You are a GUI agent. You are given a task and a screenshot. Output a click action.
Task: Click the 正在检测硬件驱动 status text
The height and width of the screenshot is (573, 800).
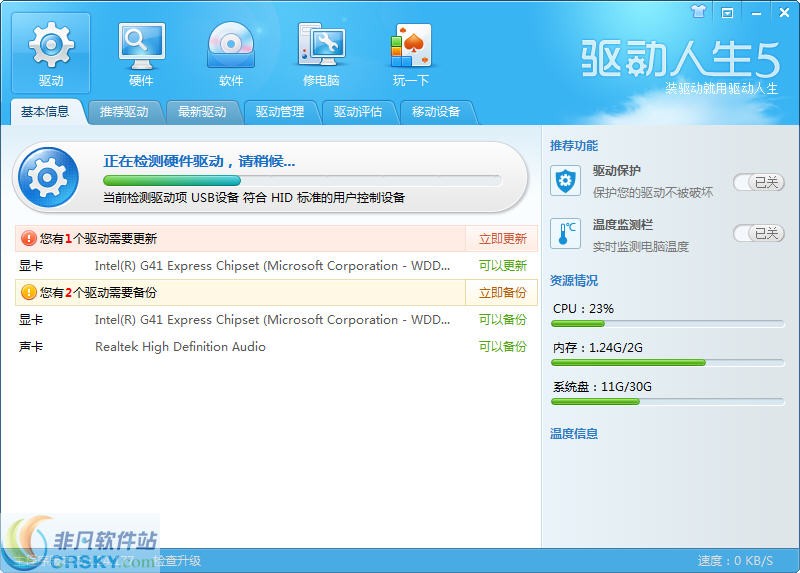tap(199, 161)
